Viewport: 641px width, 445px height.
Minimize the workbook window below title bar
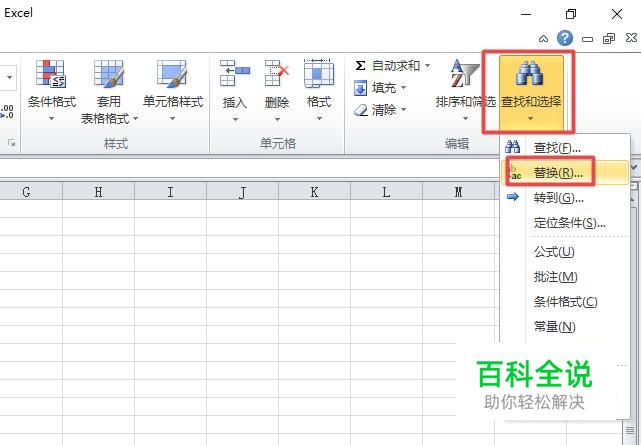pyautogui.click(x=587, y=39)
